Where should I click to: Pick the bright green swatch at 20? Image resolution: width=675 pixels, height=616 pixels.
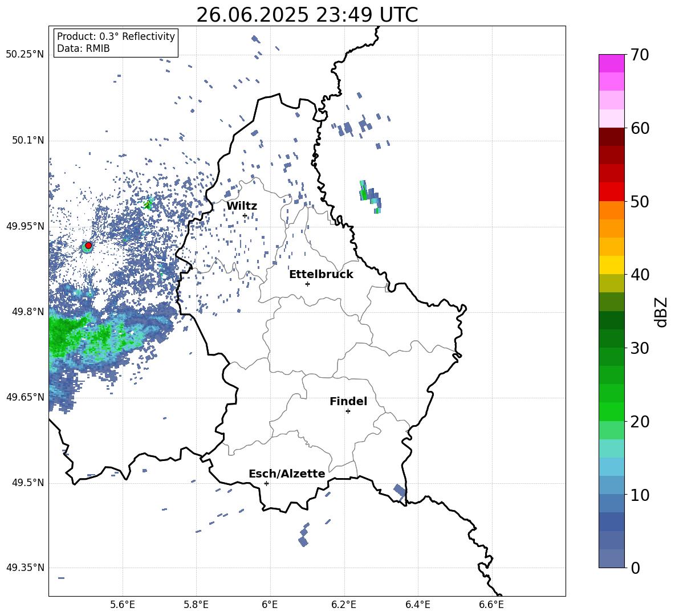[611, 411]
